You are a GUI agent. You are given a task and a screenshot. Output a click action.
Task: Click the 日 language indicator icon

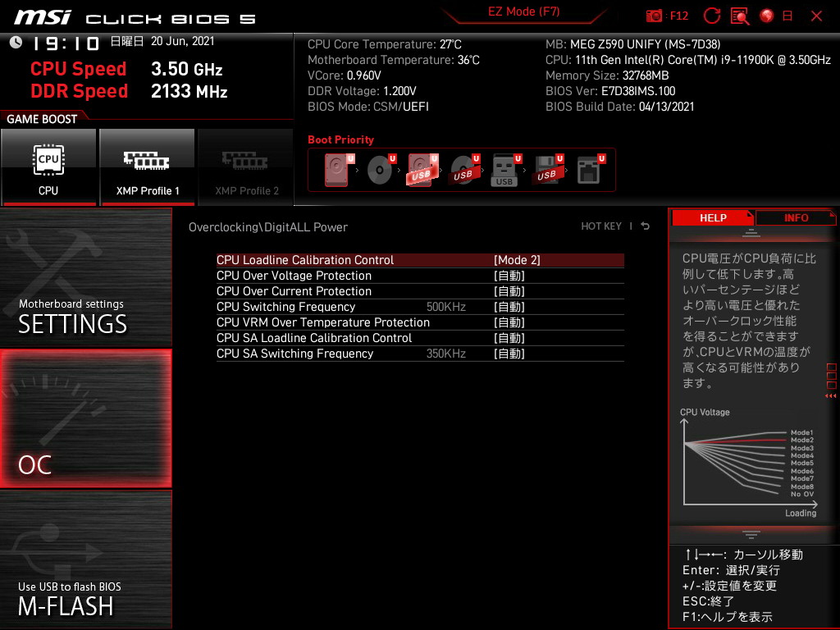tap(787, 16)
